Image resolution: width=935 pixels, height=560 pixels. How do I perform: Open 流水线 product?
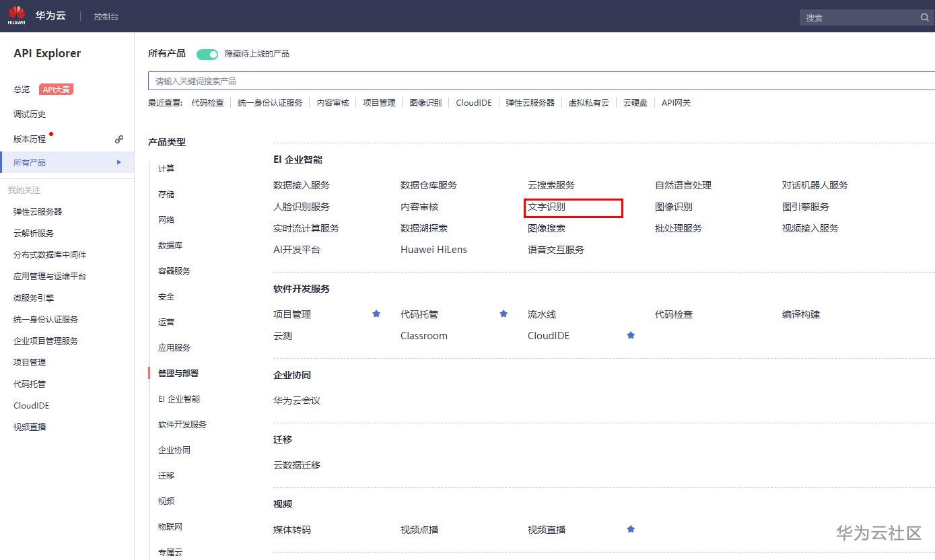click(x=542, y=314)
